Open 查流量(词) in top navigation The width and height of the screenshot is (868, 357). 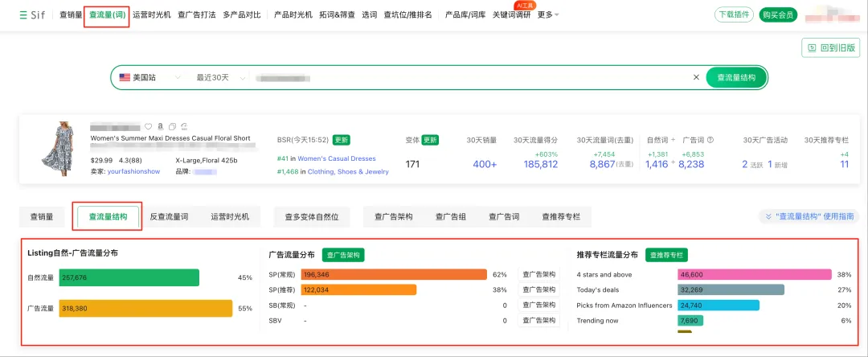tap(107, 15)
